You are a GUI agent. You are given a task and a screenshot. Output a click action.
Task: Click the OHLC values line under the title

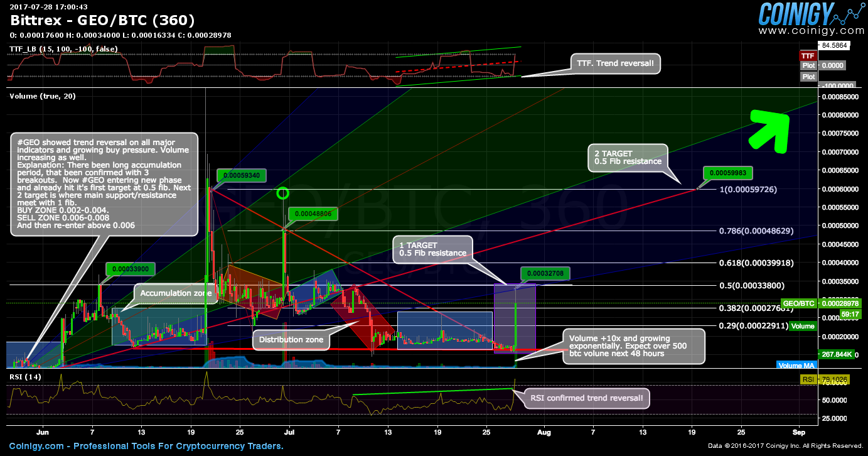pos(120,35)
